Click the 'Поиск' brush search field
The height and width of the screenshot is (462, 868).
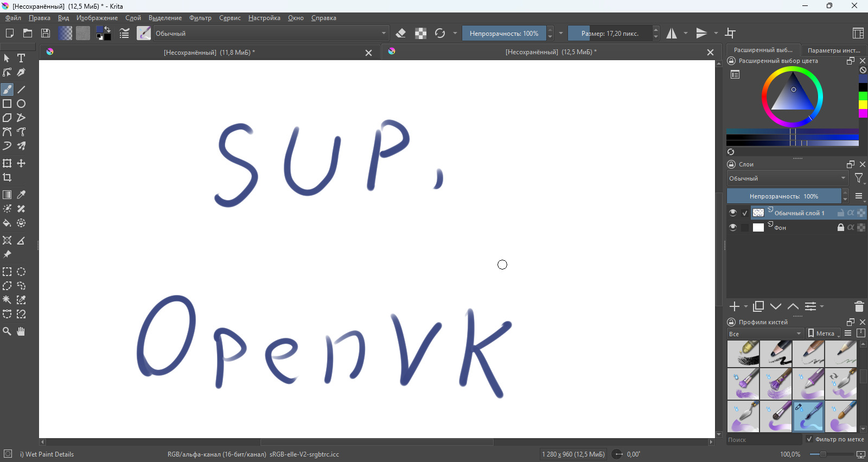click(x=763, y=440)
